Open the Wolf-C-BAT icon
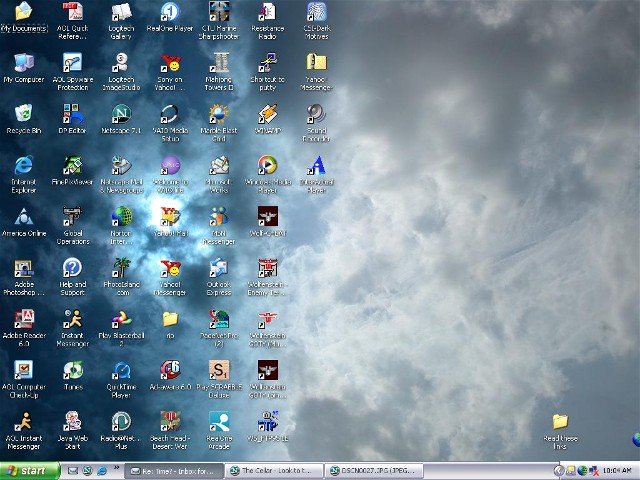The height and width of the screenshot is (480, 640). pyautogui.click(x=267, y=216)
